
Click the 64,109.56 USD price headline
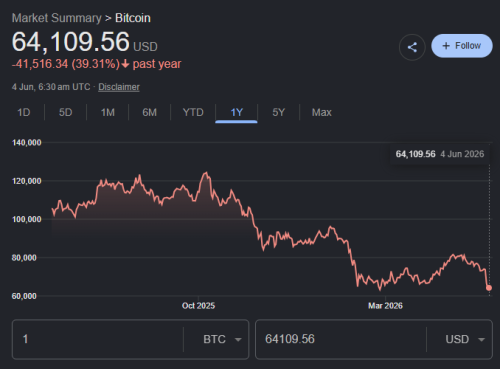click(85, 42)
